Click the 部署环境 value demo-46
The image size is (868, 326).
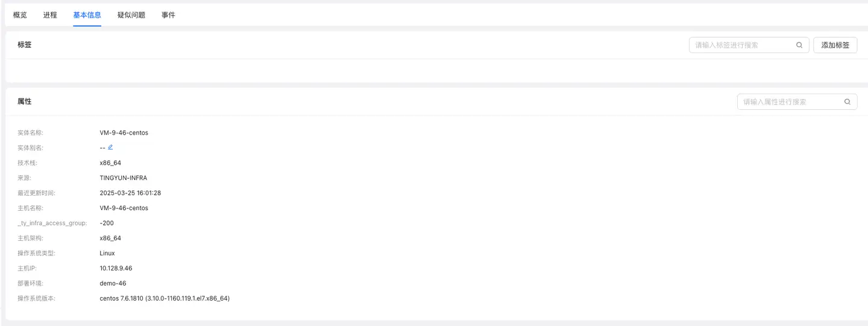(x=113, y=283)
